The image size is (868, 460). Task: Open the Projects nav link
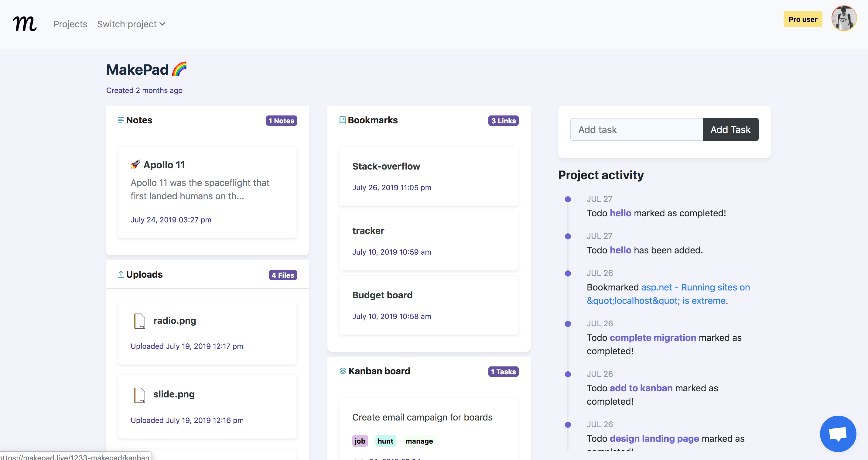(x=70, y=24)
